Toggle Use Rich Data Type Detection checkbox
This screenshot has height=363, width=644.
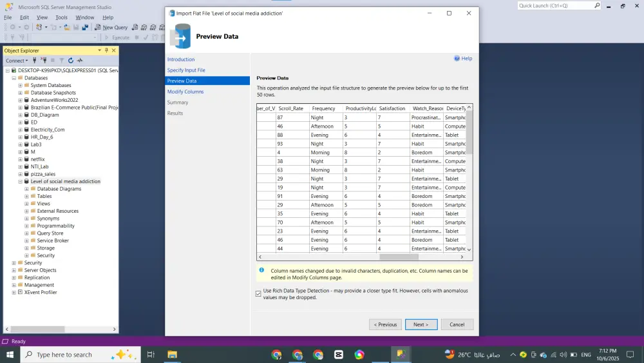point(258,293)
